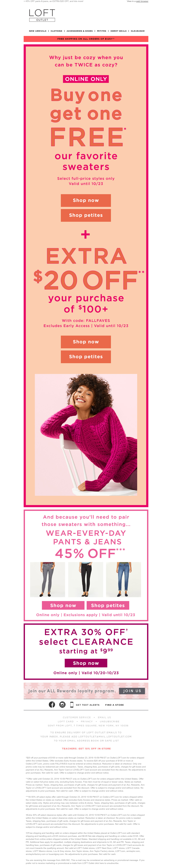This screenshot has width=172, height=868.
Task: Click the mobile phone text alerts icon
Action: [72, 705]
